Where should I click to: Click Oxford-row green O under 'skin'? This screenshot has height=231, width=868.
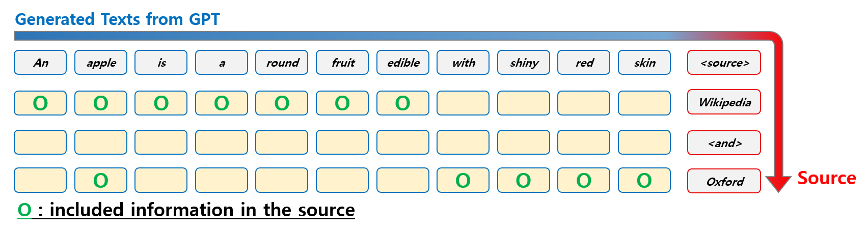[x=644, y=181]
